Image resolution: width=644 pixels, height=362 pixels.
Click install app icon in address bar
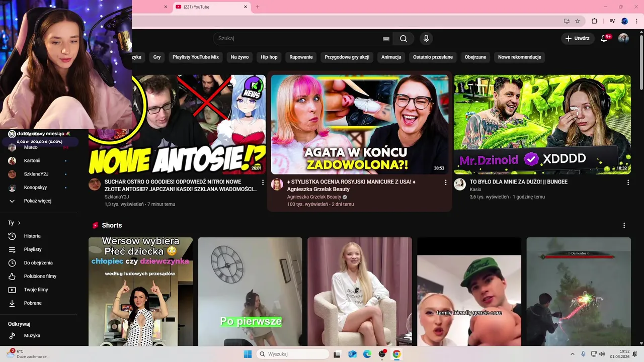click(567, 21)
